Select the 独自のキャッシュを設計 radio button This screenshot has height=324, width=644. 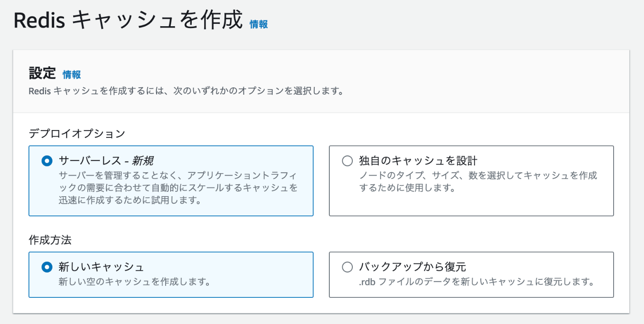point(347,161)
